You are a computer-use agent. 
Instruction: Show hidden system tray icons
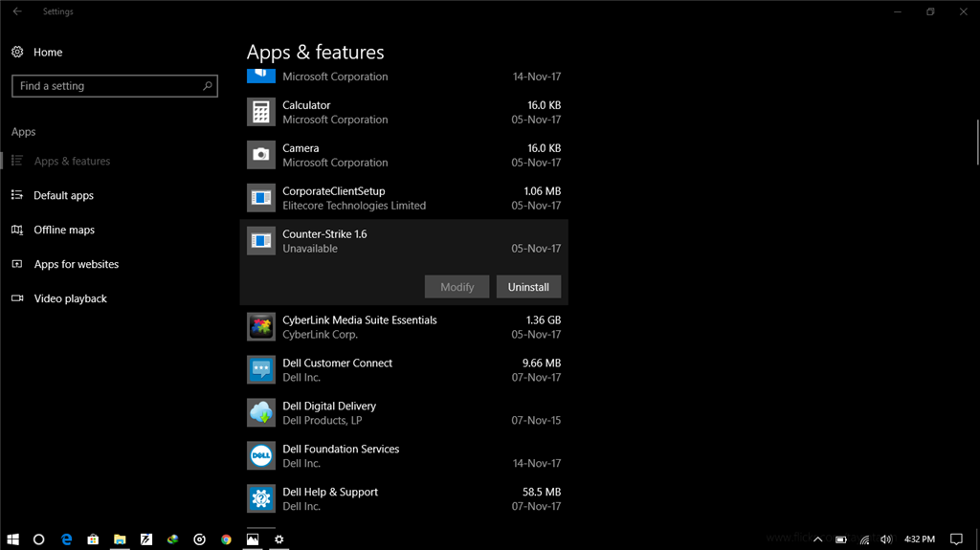pyautogui.click(x=817, y=539)
